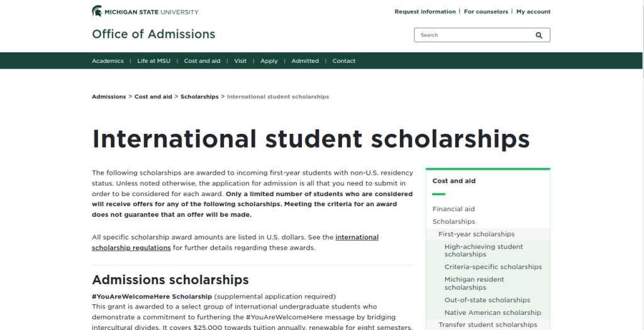
Task: Select First-year scholarships in sidebar
Action: 477,234
